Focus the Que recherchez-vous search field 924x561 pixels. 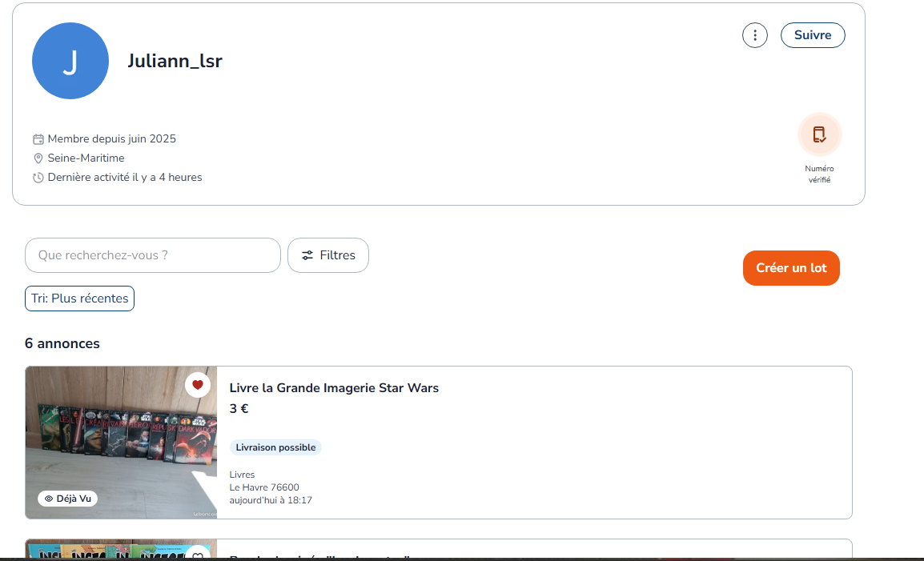pos(153,255)
